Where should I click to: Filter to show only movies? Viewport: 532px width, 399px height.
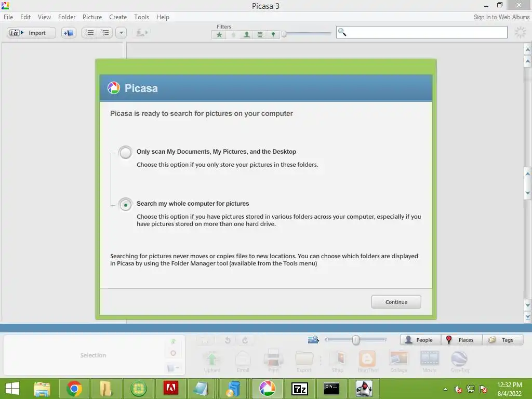pos(260,35)
